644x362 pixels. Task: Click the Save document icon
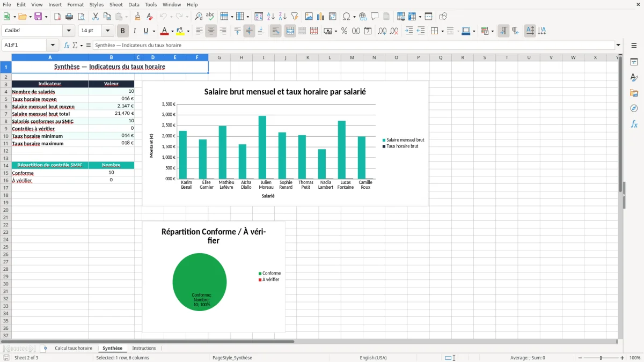(38, 17)
